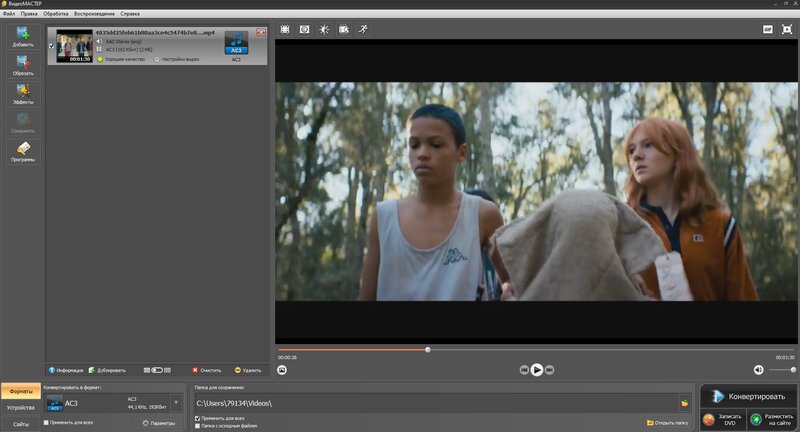Click the AC3 192 Кбит output info icon
The width and height of the screenshot is (800, 432).
(100, 49)
